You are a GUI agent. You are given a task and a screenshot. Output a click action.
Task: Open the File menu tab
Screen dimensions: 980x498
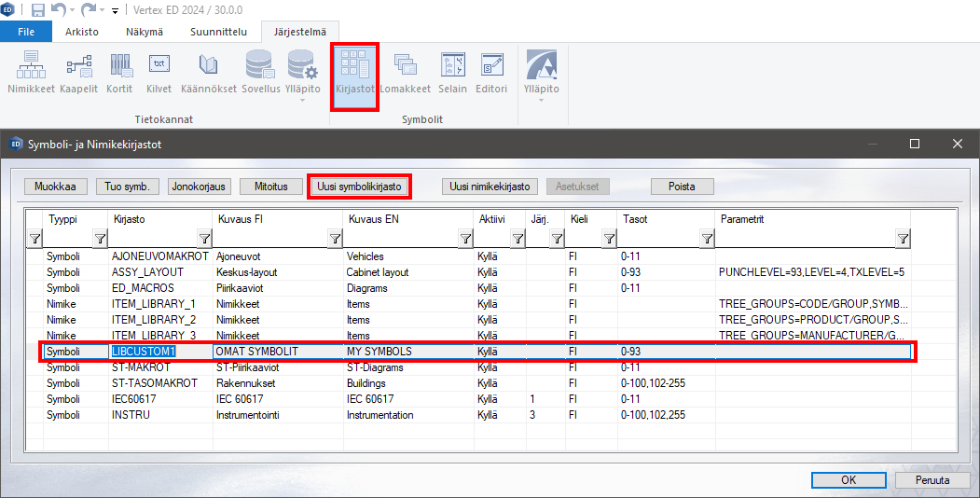[26, 31]
